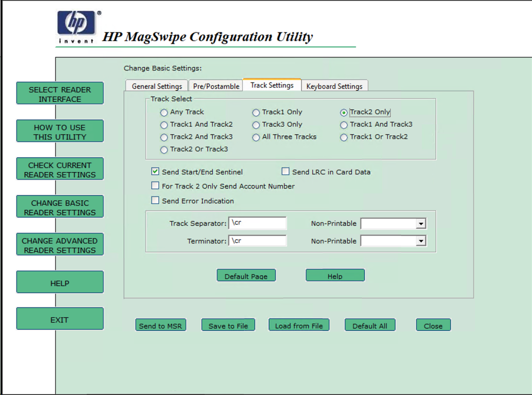The image size is (532, 395).
Task: Select All Three Tracks radio button
Action: 256,137
